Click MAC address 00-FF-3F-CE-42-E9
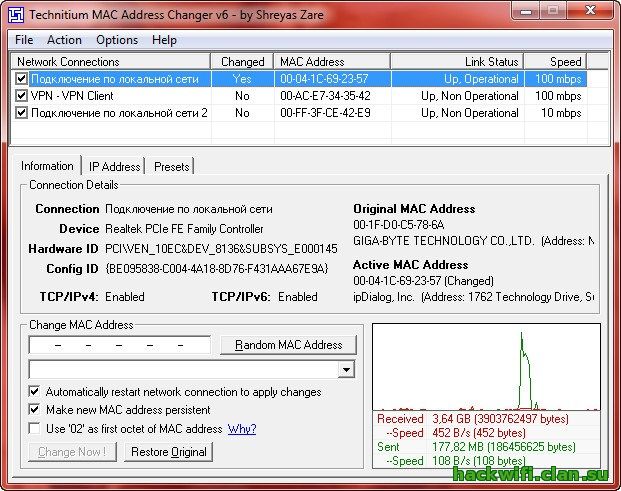The width and height of the screenshot is (621, 491). point(325,113)
